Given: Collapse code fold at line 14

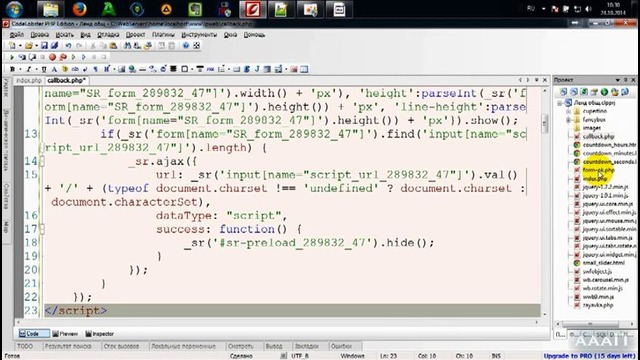Looking at the screenshot, I should click(x=42, y=161).
